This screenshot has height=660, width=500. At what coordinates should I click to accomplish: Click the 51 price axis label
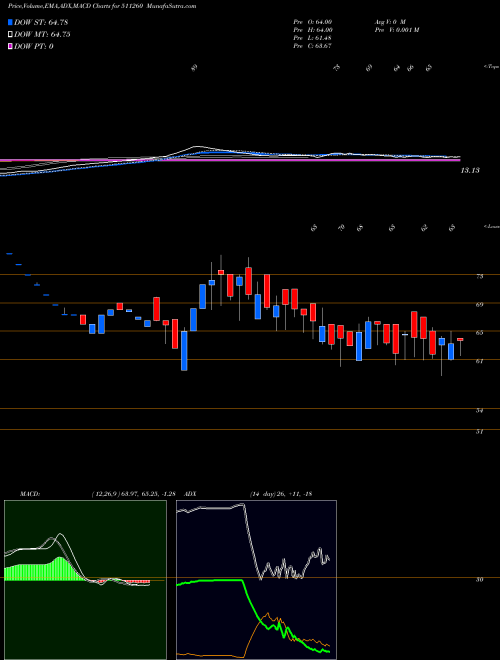click(479, 431)
